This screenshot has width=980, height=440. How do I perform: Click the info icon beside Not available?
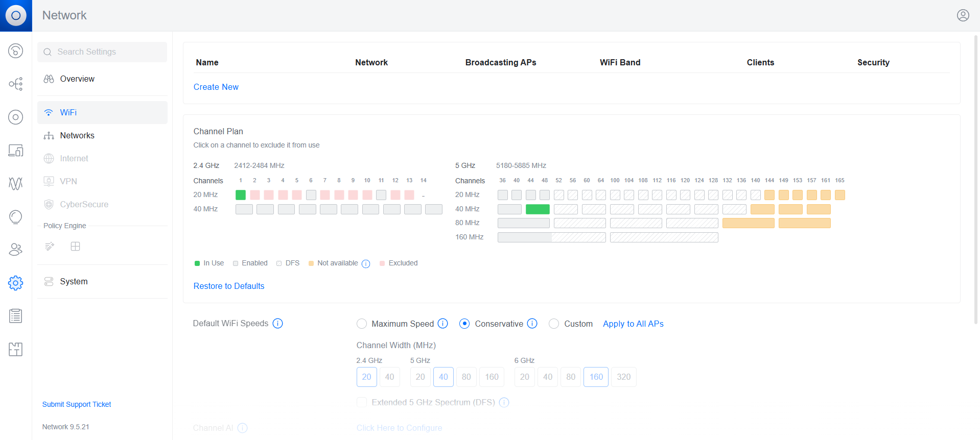(366, 264)
